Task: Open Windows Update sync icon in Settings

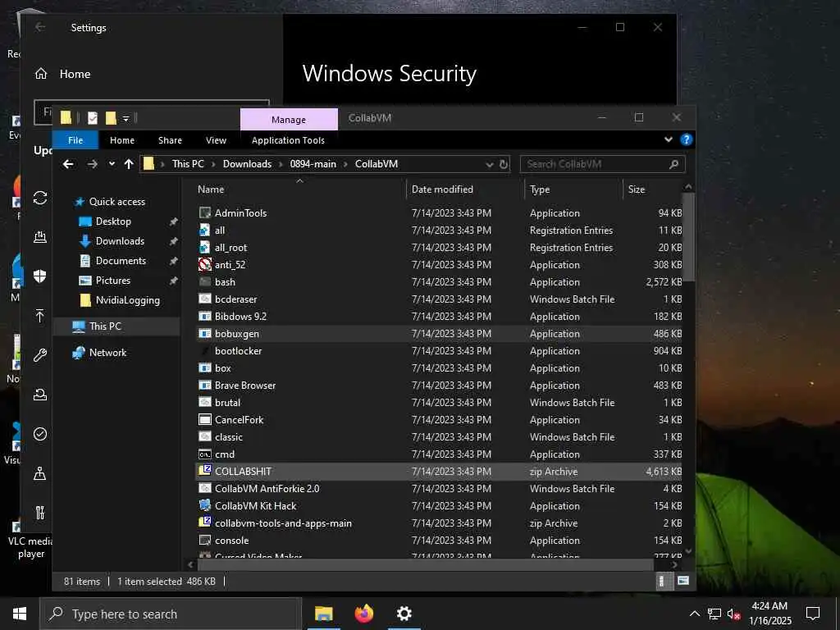Action: coord(39,198)
